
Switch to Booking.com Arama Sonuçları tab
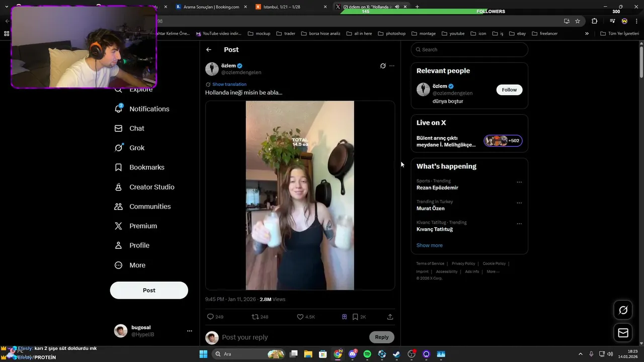click(210, 7)
